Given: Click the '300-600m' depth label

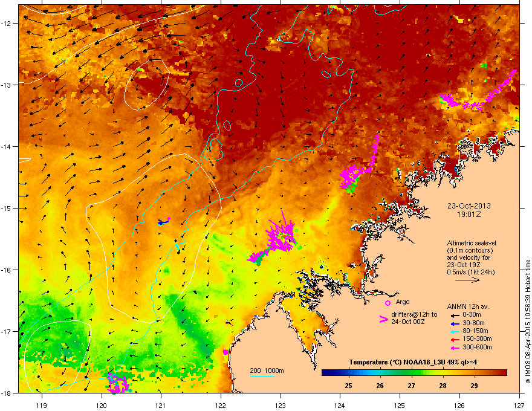Looking at the screenshot, I should pyautogui.click(x=477, y=348).
